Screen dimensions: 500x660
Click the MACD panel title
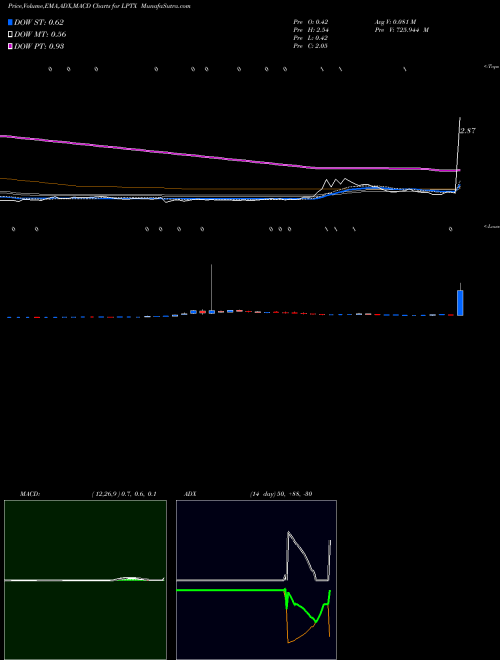pos(29,494)
